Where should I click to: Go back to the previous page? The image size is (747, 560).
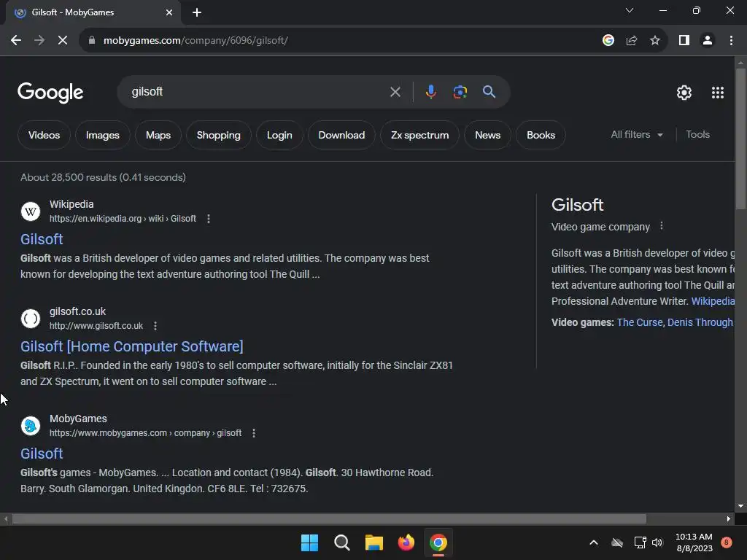(x=16, y=41)
